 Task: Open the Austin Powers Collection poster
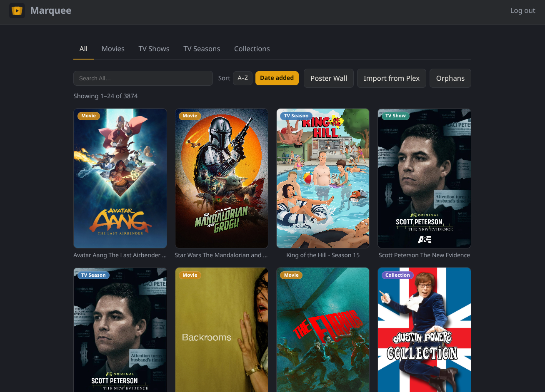click(424, 330)
